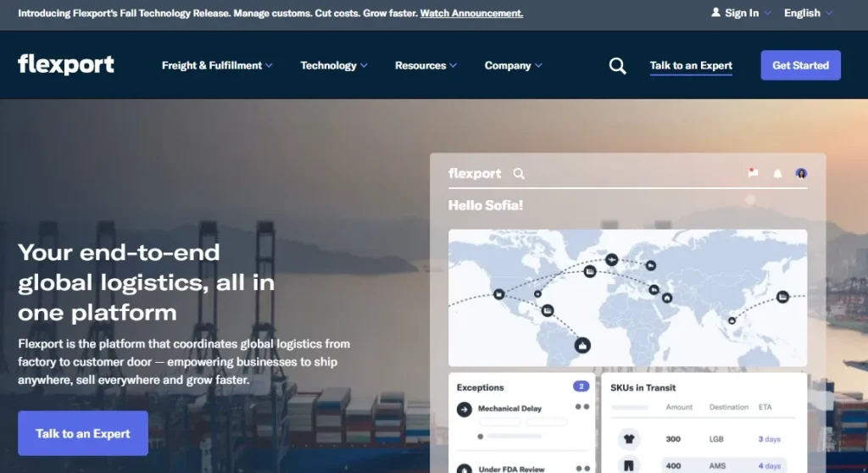Image resolution: width=868 pixels, height=473 pixels.
Task: Click the Mechanical Delay exception text
Action: pyautogui.click(x=509, y=409)
